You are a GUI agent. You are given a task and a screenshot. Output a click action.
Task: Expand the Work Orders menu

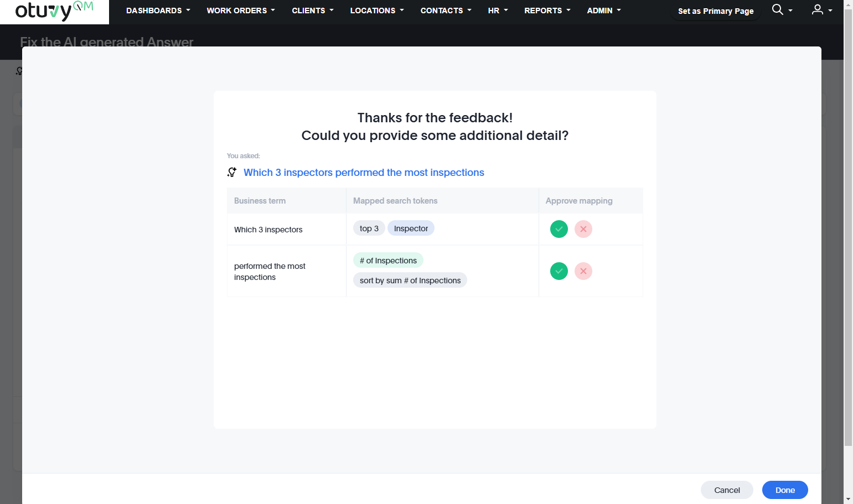tap(241, 11)
